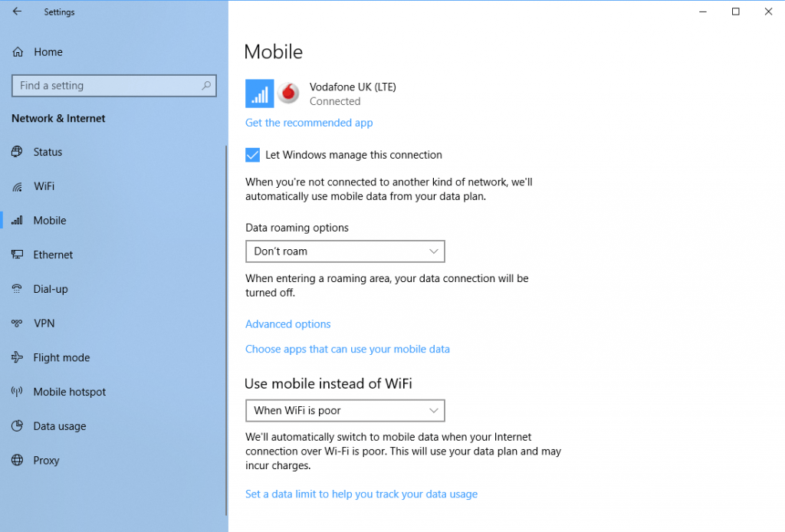
Task: Click the Flight mode airplane icon
Action: [x=17, y=357]
